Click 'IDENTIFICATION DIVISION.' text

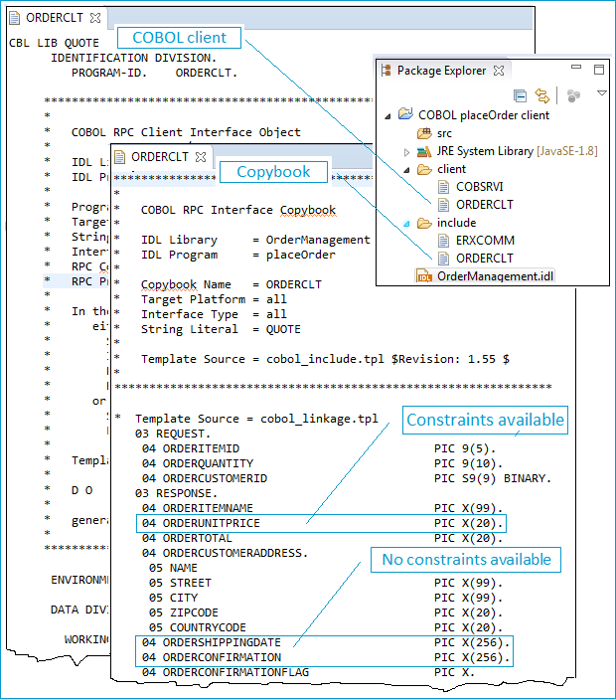(x=133, y=58)
